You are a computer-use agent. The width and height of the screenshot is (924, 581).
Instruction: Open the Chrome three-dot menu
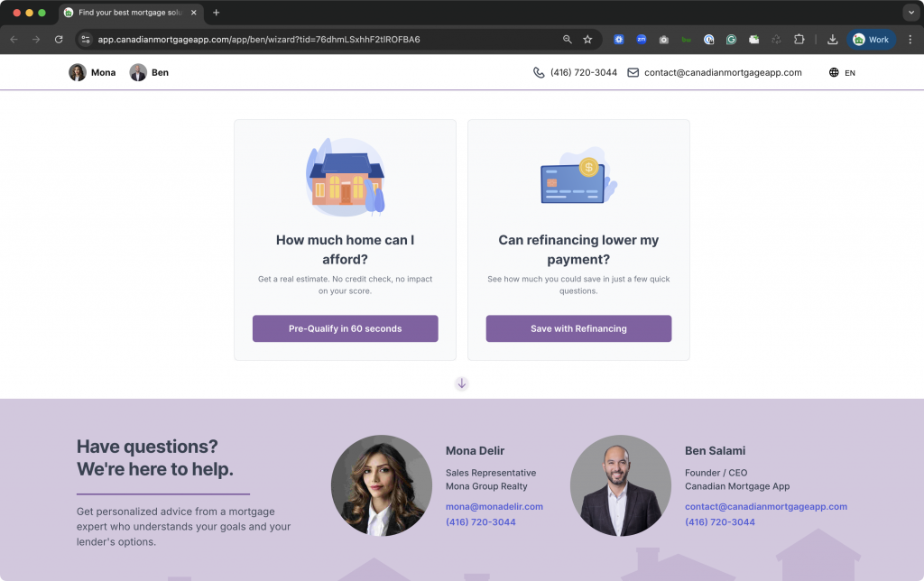(x=910, y=40)
